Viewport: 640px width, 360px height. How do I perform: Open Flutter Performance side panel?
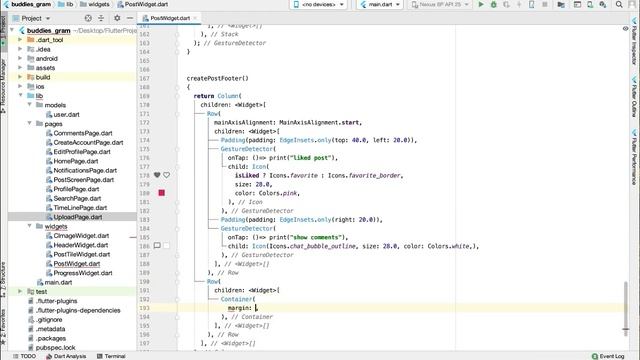click(634, 157)
